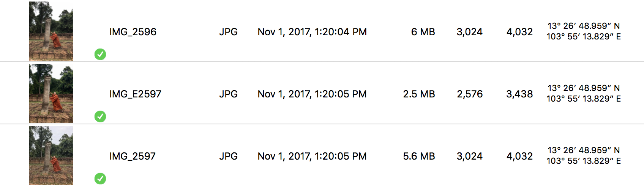
Task: Click the date cell in the IMG_E2597 row
Action: (x=312, y=94)
